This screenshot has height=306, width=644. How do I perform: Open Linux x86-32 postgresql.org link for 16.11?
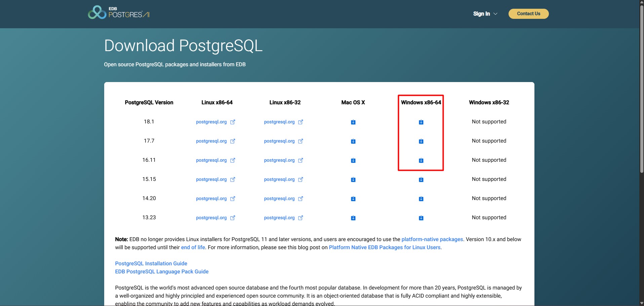pos(283,160)
